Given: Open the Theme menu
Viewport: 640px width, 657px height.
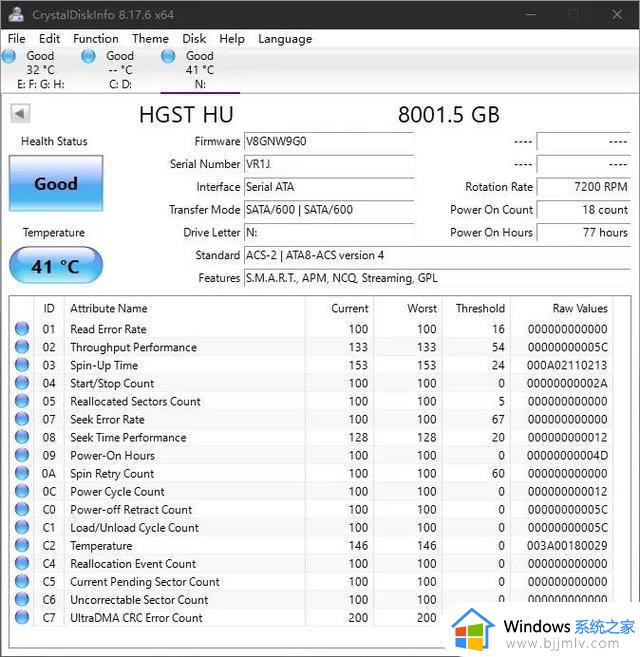Looking at the screenshot, I should tap(150, 39).
